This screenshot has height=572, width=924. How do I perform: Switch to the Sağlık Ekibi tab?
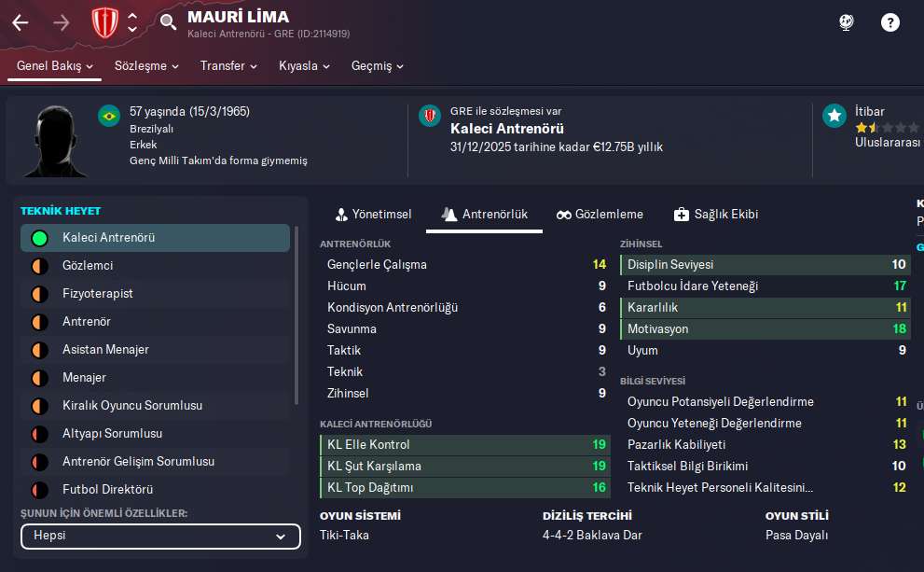716,215
